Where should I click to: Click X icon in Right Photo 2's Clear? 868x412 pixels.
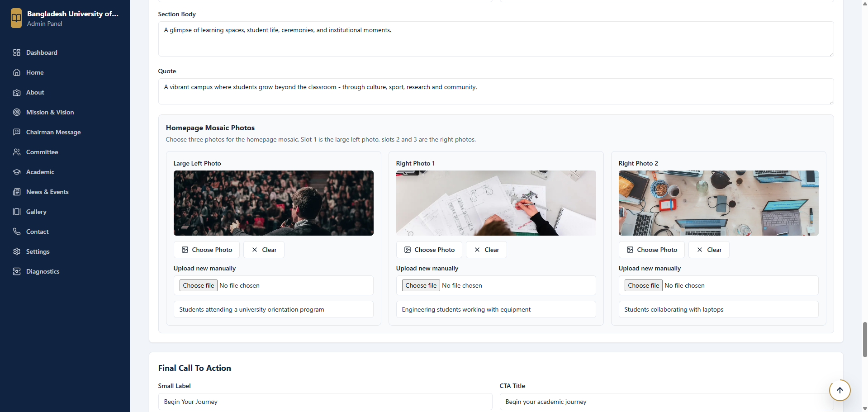coord(700,250)
